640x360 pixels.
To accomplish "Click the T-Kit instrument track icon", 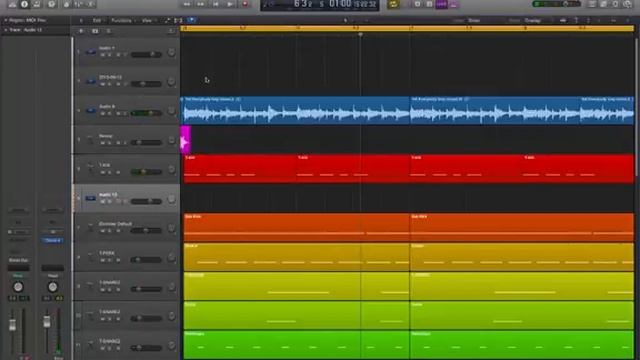I will pyautogui.click(x=91, y=169).
